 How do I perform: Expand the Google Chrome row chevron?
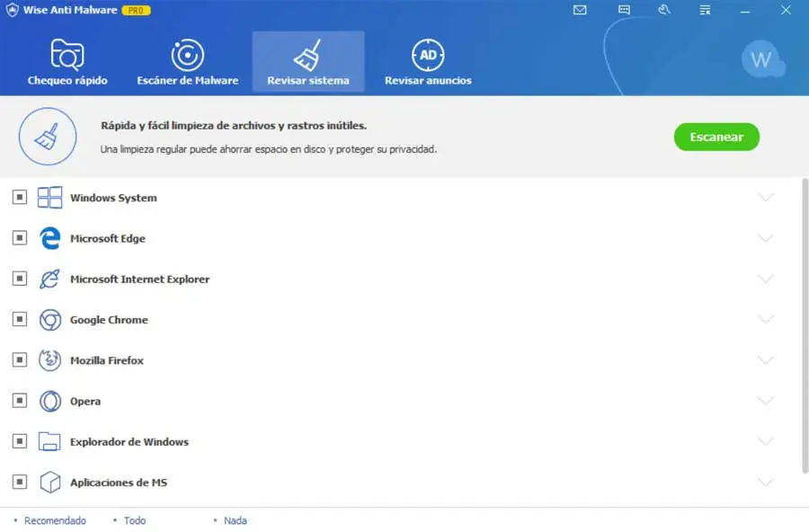pyautogui.click(x=766, y=319)
